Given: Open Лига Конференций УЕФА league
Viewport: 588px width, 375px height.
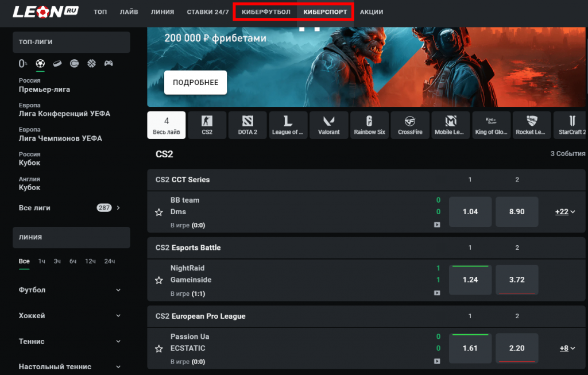Looking at the screenshot, I should coord(64,110).
